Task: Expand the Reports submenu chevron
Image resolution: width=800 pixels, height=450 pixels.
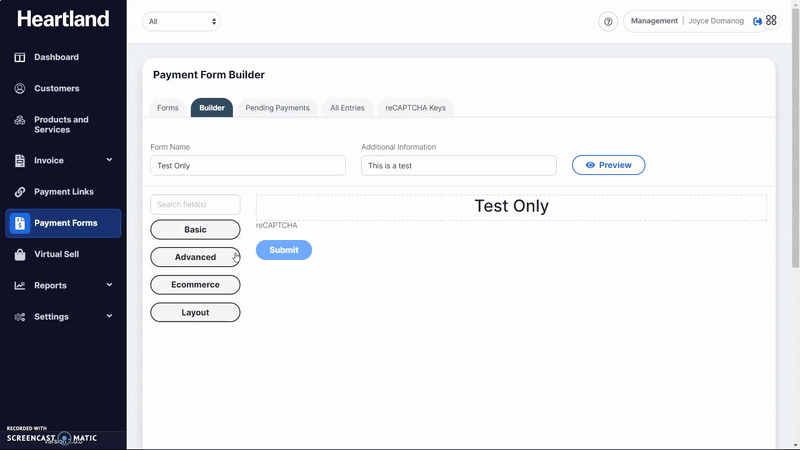Action: click(109, 285)
